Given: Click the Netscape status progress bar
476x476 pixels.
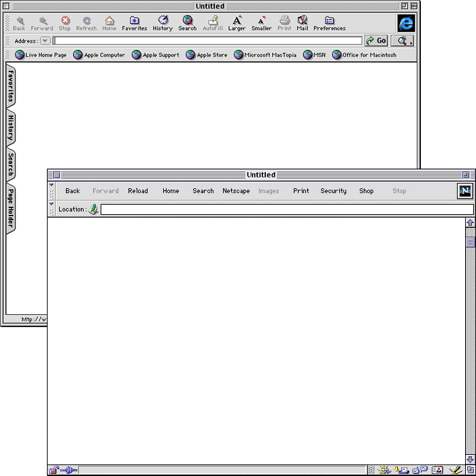Looking at the screenshot, I should [222, 471].
